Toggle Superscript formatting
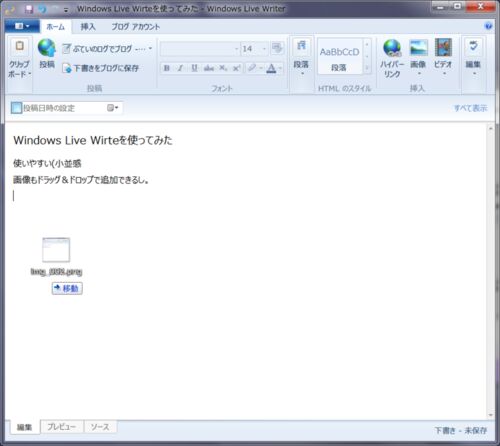 (236, 68)
